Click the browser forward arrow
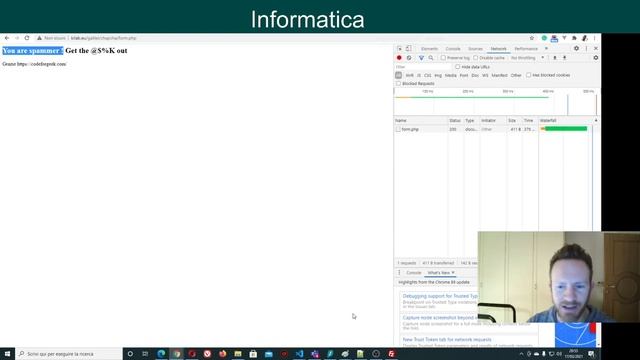The image size is (640, 360). [17, 38]
